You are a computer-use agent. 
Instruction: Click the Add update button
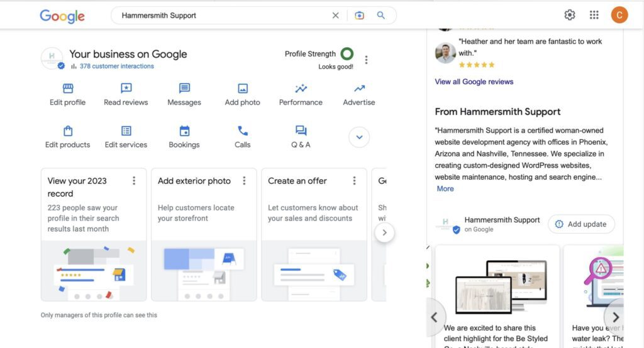pos(581,224)
